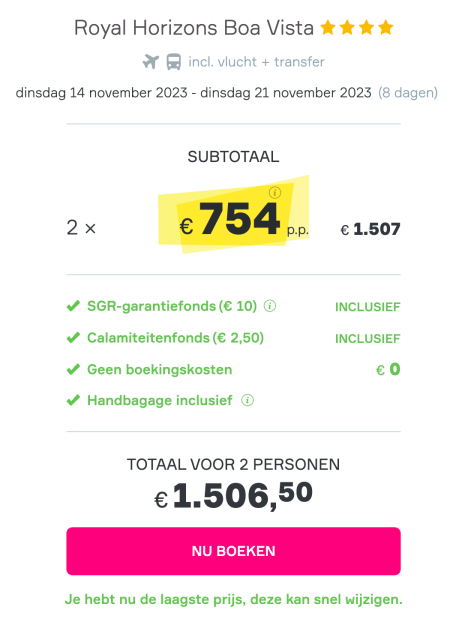
Task: Open info icon above the 754 price
Action: click(x=275, y=193)
